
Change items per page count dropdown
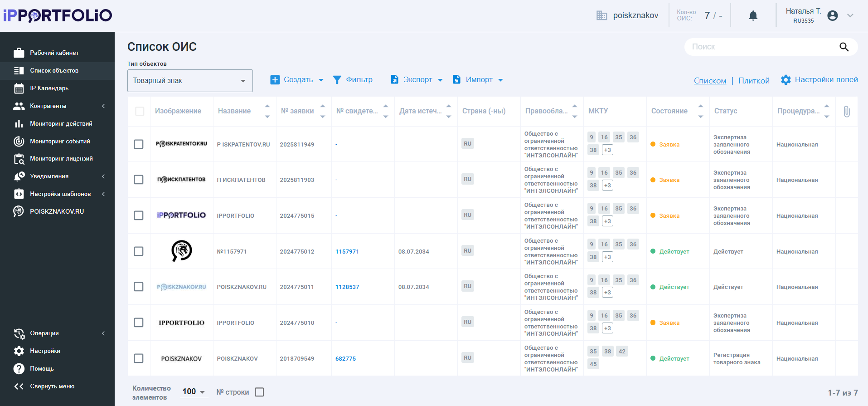pos(194,392)
